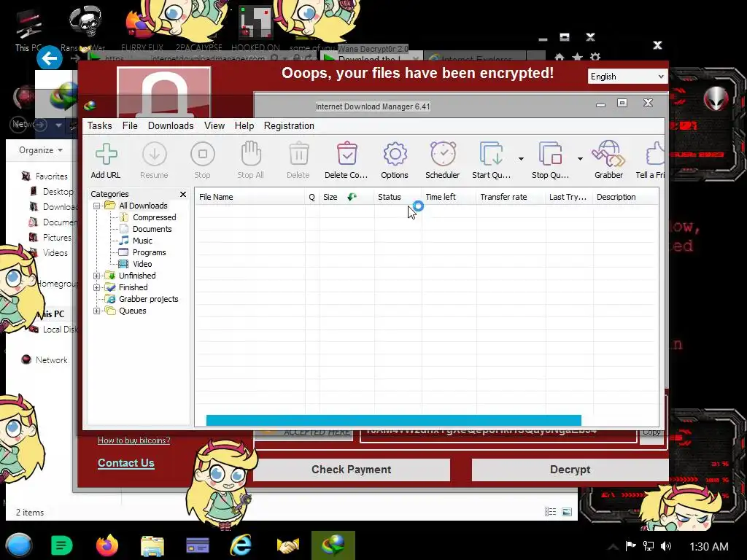Select Grabber projects in tree
The image size is (747, 560).
149,299
